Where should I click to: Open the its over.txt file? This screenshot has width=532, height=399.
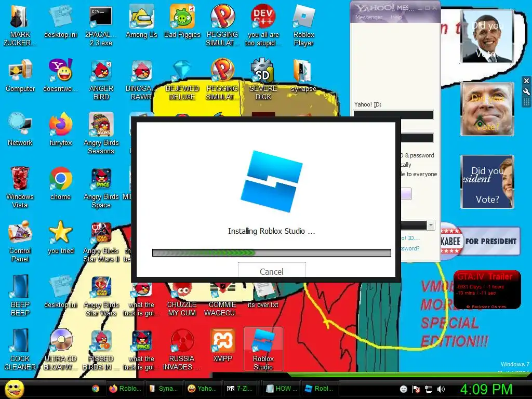(x=263, y=295)
